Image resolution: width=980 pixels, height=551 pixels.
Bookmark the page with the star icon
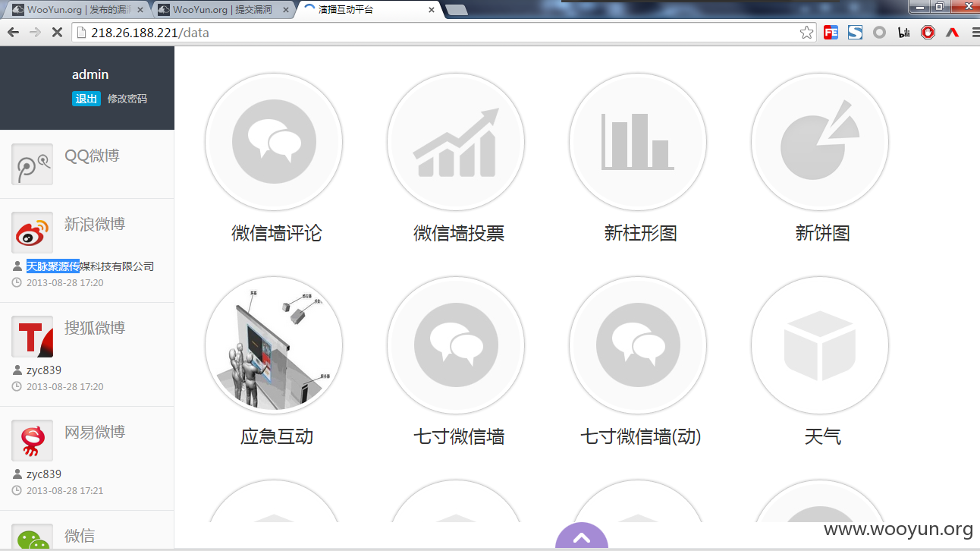[x=806, y=33]
